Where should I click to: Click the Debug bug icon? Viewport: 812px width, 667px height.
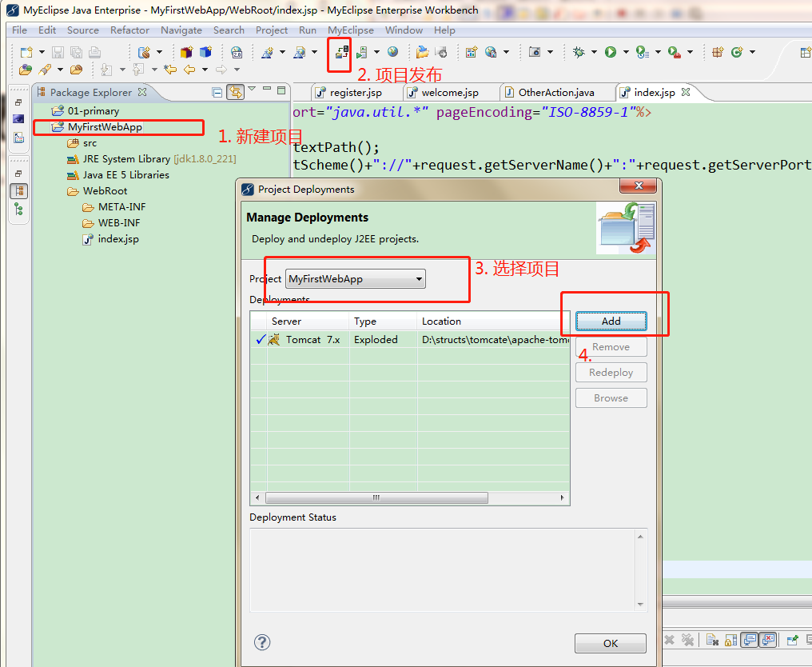pos(579,52)
